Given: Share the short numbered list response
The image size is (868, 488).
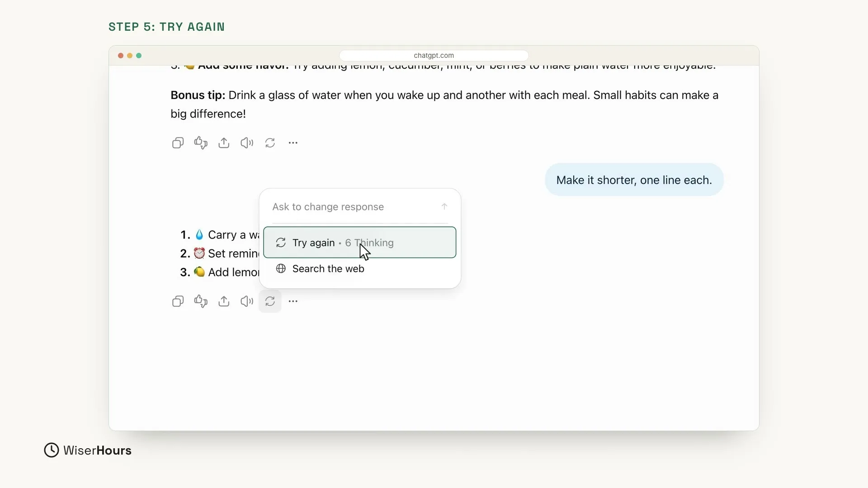Looking at the screenshot, I should [224, 301].
